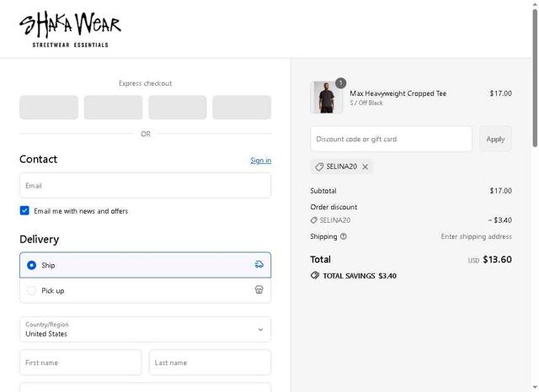Click the tag icon on SELINA20 chip
Viewport: 539px width, 392px height.
(x=319, y=167)
